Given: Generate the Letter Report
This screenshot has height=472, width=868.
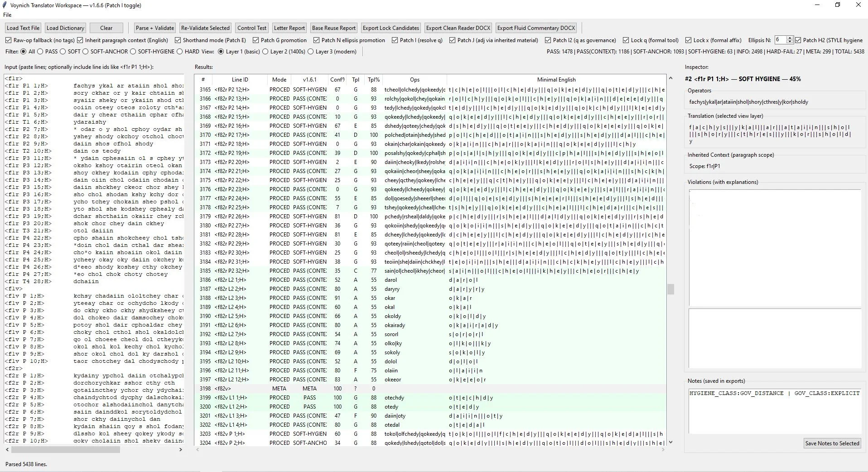Looking at the screenshot, I should click(289, 28).
